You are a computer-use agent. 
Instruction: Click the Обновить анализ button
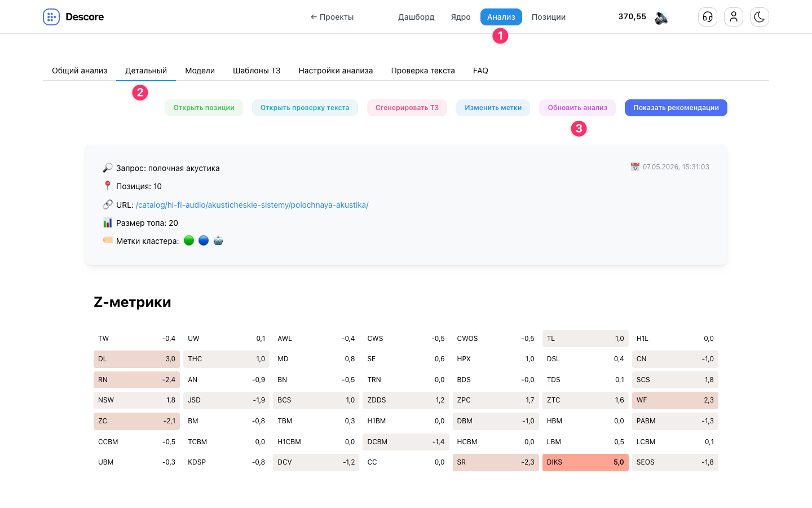click(577, 108)
